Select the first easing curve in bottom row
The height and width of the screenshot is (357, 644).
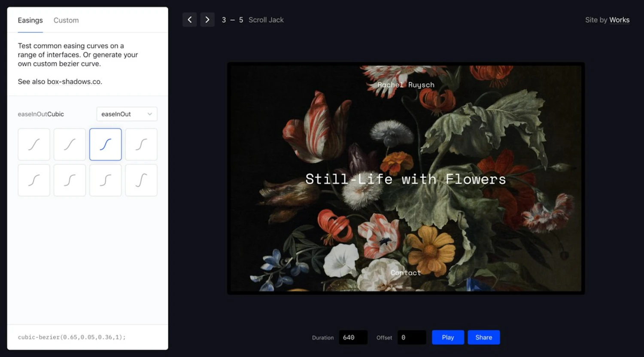coord(34,180)
